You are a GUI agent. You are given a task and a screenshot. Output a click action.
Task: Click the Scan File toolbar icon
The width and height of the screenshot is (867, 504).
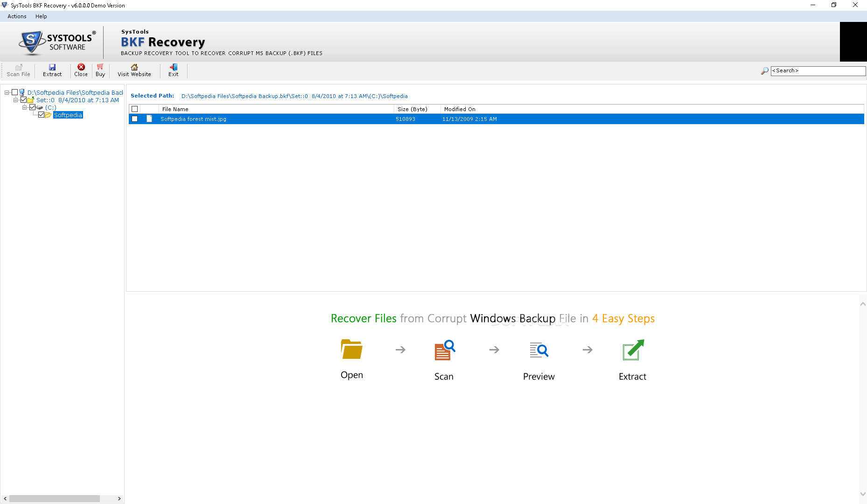[x=18, y=68]
